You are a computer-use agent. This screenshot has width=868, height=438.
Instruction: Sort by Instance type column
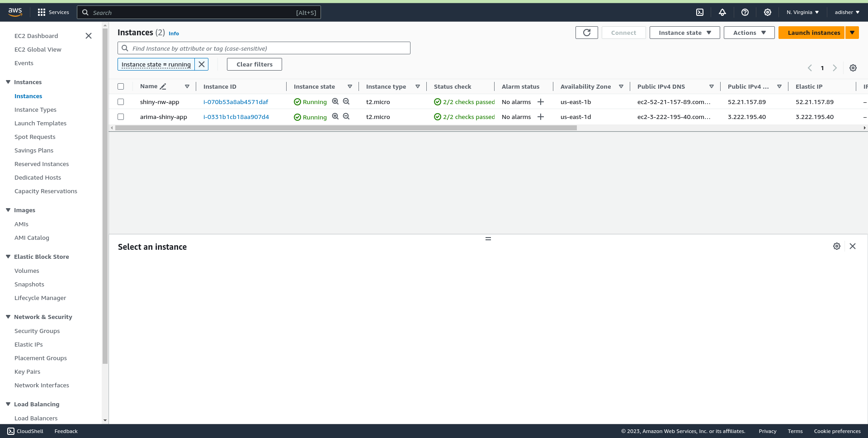click(x=418, y=86)
